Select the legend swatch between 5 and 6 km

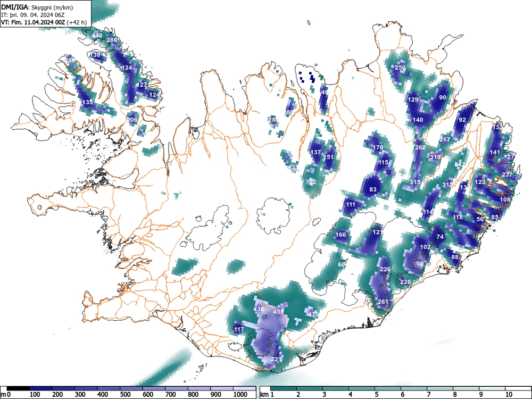(387, 388)
